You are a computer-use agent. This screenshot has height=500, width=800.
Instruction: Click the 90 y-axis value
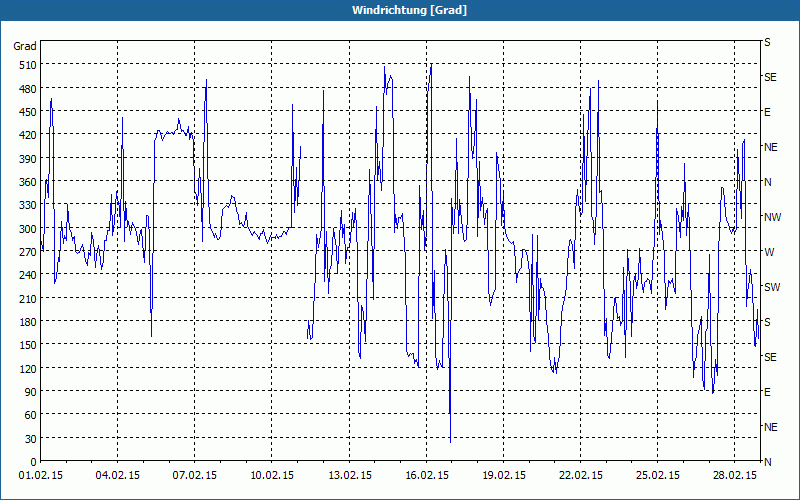[x=31, y=392]
